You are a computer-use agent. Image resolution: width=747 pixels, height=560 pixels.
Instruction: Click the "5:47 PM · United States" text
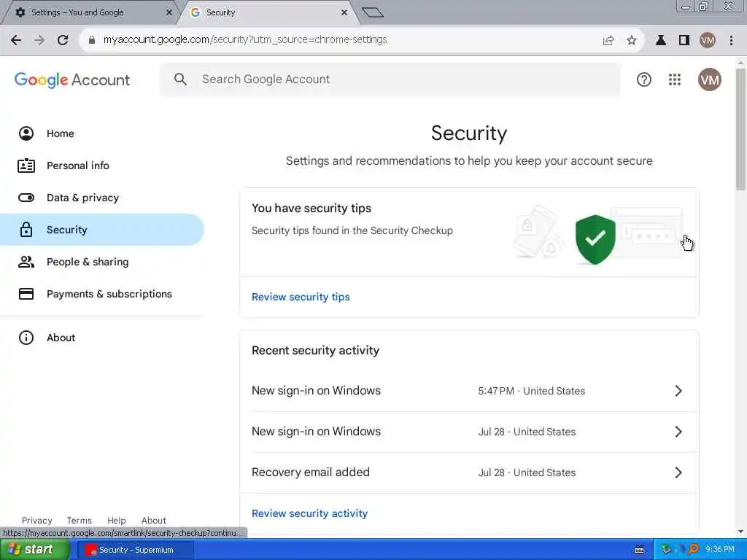[x=531, y=391]
